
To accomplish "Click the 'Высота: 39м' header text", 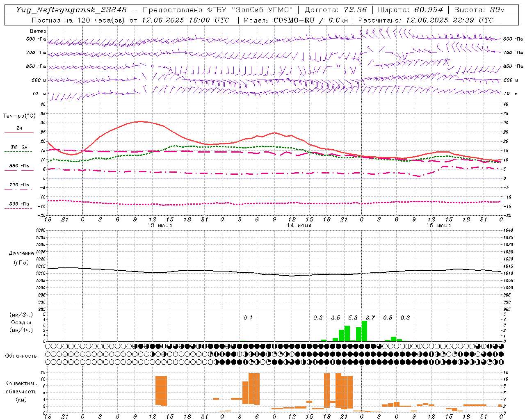I will (479, 10).
